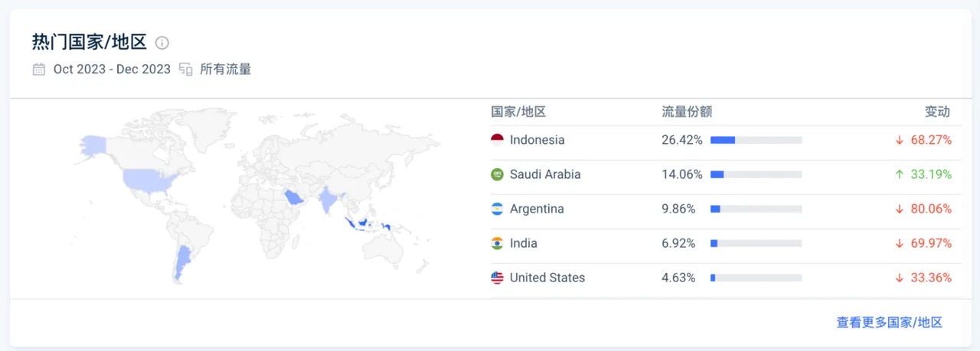Click the 所有流量 traffic filter label
This screenshot has width=980, height=351.
click(226, 70)
